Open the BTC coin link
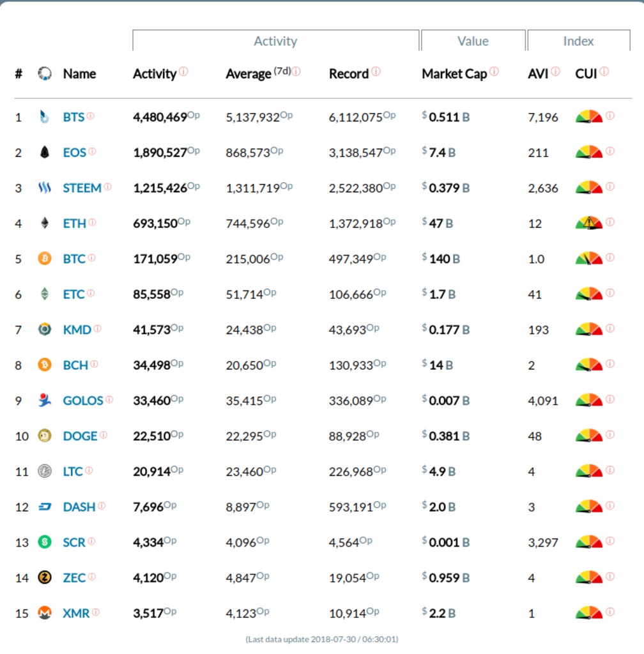Image resolution: width=644 pixels, height=654 pixels. point(74,259)
